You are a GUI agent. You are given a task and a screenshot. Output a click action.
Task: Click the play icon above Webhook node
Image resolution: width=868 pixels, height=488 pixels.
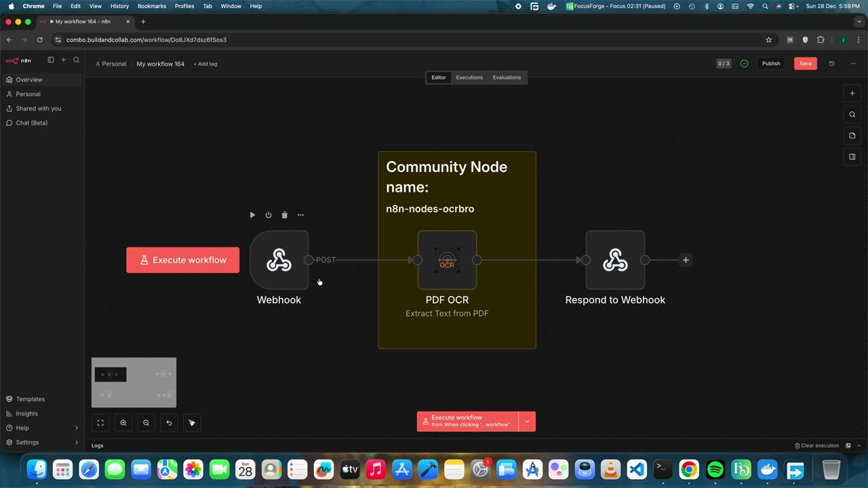pos(252,215)
